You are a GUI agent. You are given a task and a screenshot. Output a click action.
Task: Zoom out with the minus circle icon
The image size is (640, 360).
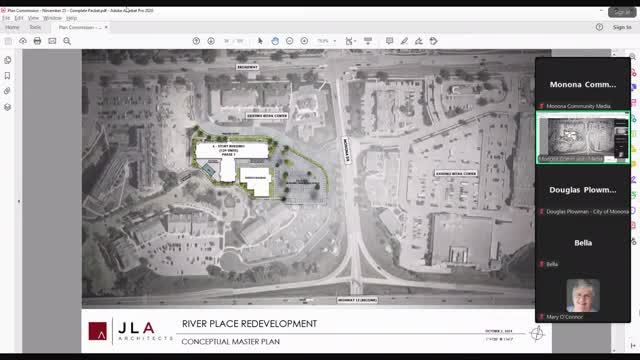click(x=290, y=41)
